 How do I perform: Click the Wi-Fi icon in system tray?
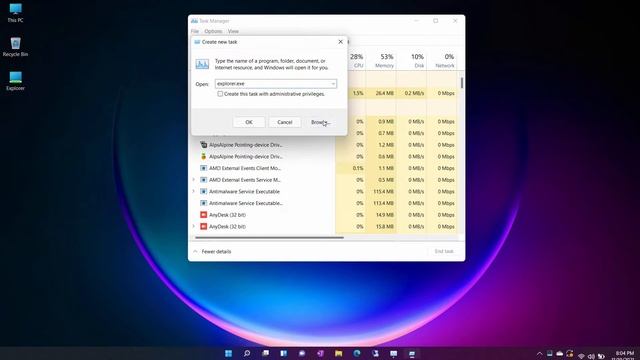[581, 356]
